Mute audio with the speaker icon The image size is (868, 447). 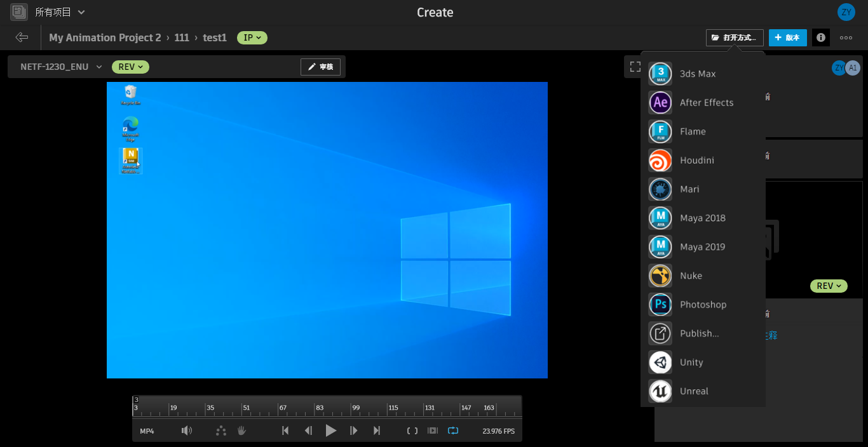click(186, 430)
